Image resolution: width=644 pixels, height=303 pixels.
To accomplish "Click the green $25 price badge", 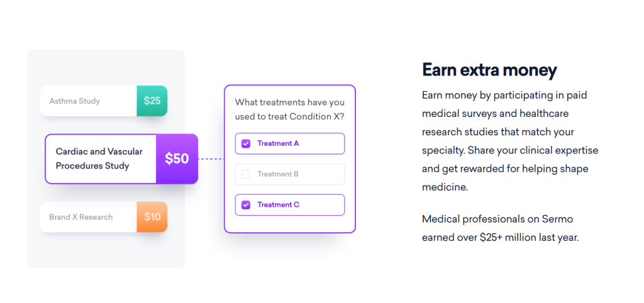I will [x=152, y=101].
